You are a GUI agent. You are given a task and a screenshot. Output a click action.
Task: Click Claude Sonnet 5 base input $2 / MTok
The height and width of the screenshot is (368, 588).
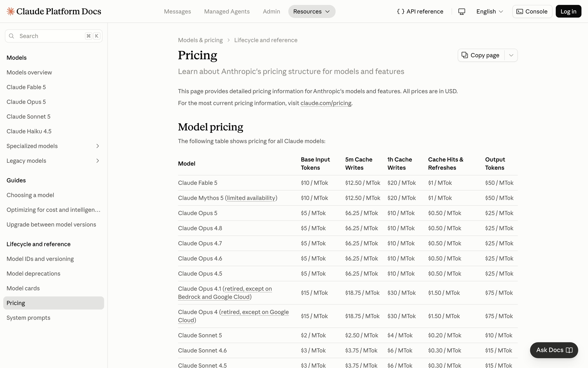click(x=313, y=335)
